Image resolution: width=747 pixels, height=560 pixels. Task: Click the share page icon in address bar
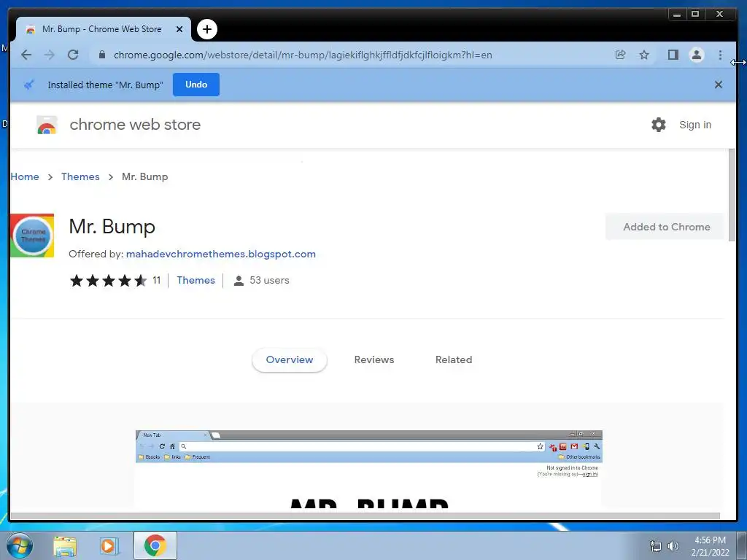620,55
